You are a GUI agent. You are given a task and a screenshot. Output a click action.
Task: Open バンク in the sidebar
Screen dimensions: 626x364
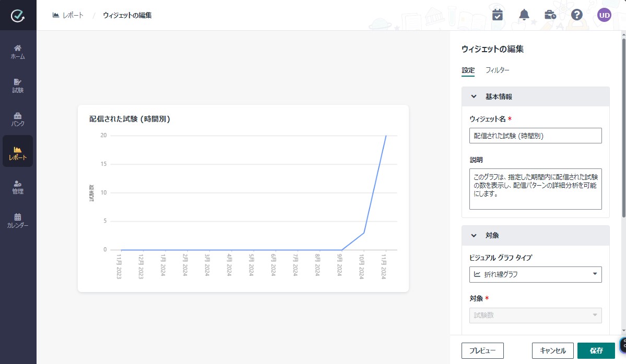pos(18,119)
